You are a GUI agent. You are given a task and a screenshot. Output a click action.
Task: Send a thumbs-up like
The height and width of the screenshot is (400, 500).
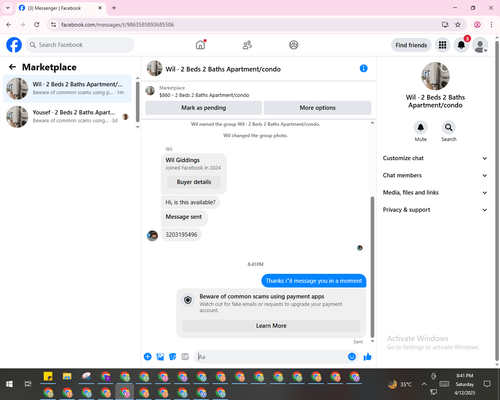367,357
